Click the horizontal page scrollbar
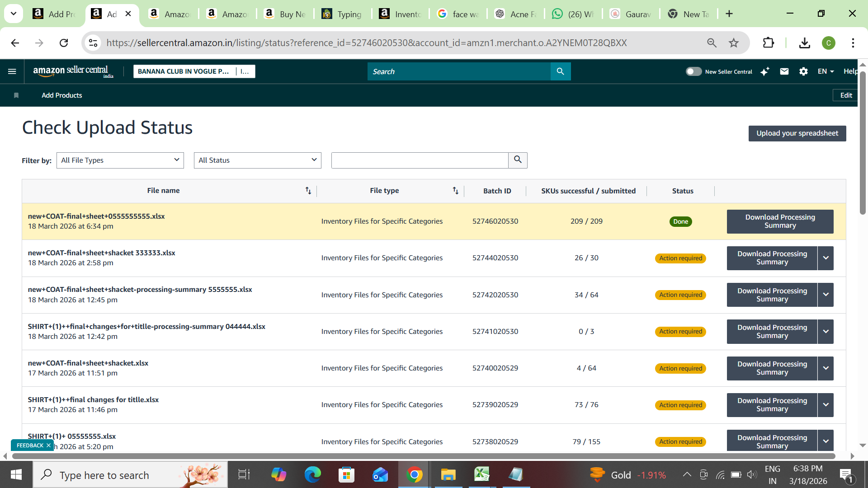Viewport: 868px width, 488px height. pyautogui.click(x=423, y=456)
